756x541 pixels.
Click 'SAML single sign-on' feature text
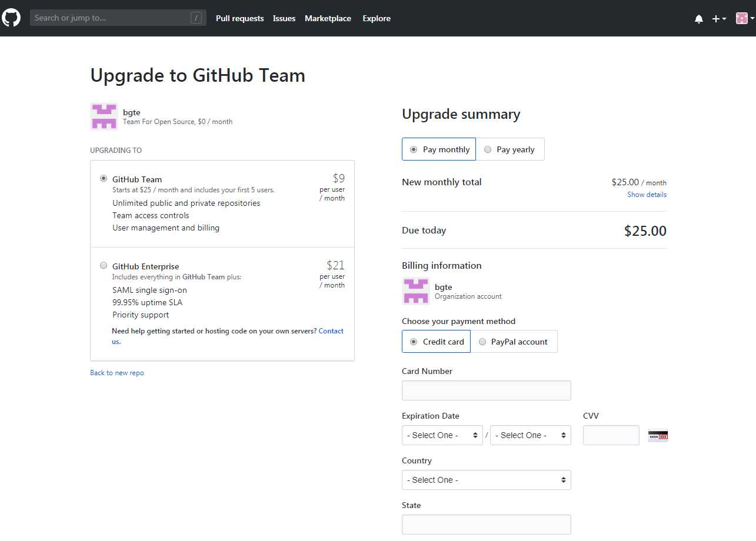tap(149, 290)
